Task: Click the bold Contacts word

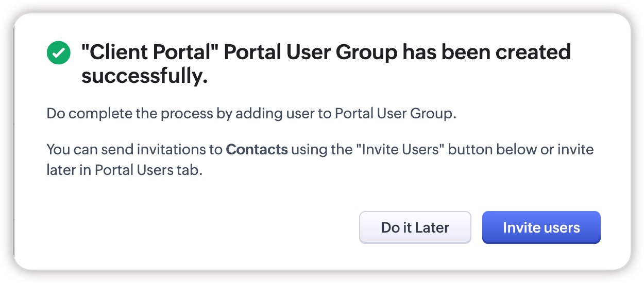Action: [x=257, y=150]
